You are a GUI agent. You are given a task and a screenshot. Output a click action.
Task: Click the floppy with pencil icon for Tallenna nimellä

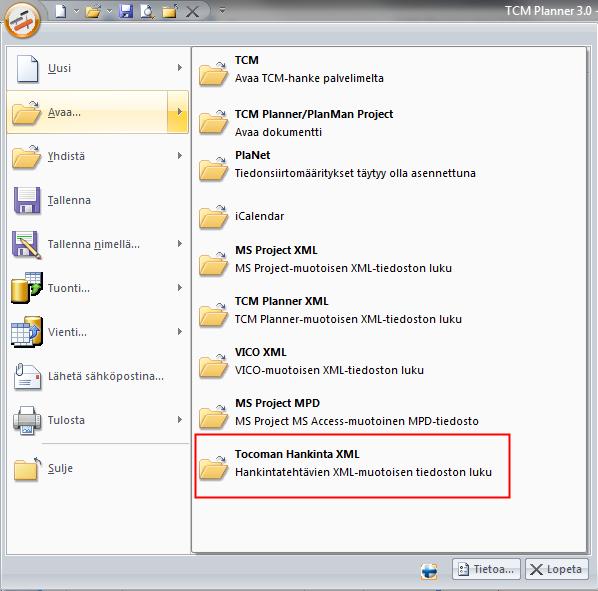[27, 244]
